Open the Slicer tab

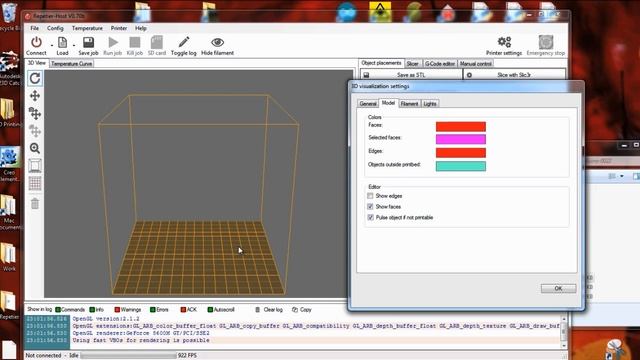click(412, 64)
